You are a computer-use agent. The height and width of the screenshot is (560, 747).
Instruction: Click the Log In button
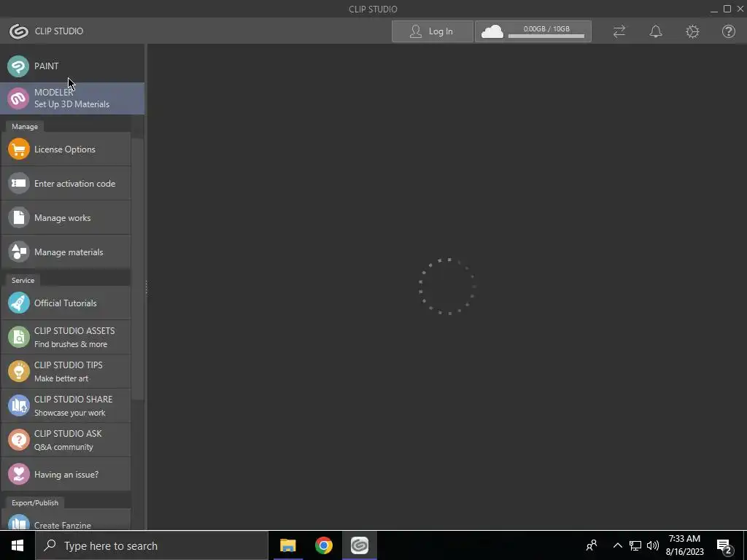[x=432, y=31]
